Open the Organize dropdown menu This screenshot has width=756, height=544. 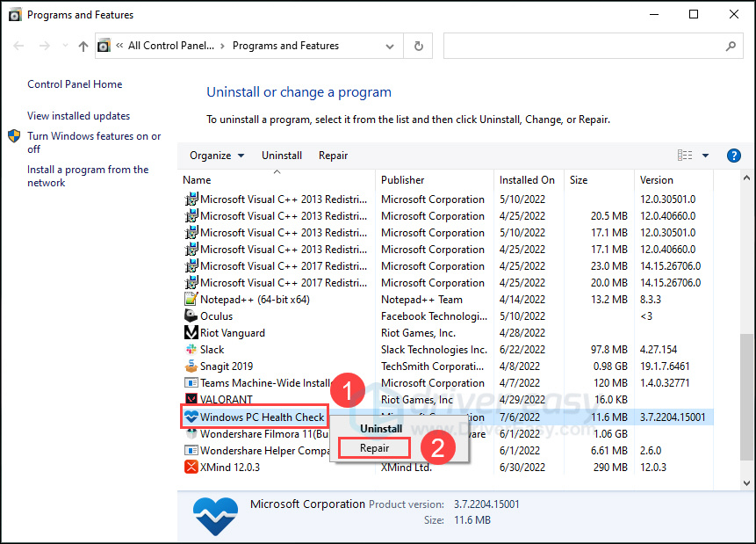point(217,156)
